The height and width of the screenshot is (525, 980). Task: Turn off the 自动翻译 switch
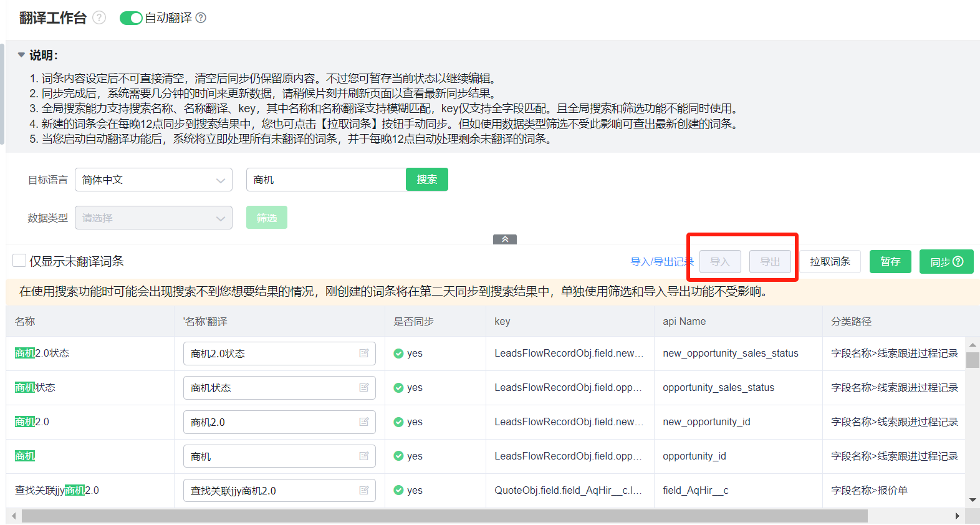tap(131, 18)
